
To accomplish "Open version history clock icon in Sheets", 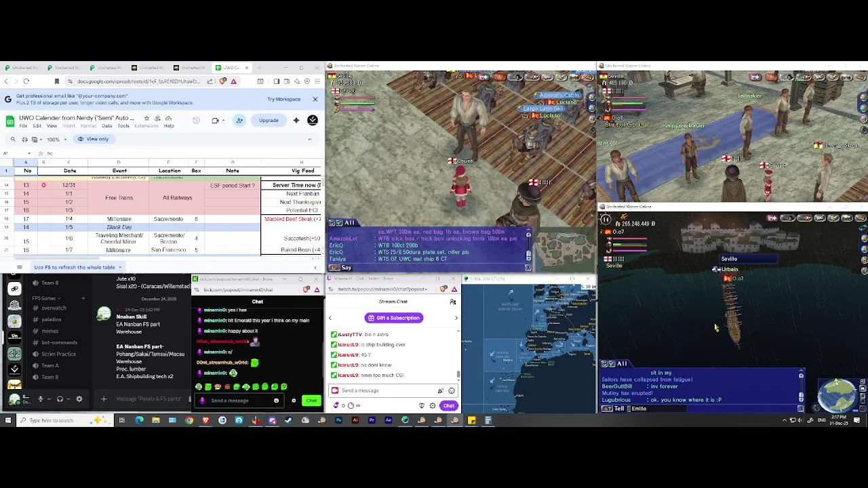I will pos(196,121).
